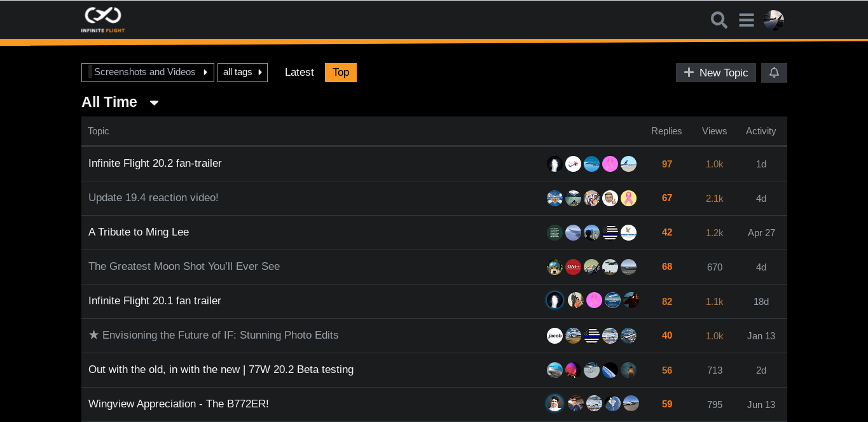This screenshot has height=422, width=868.
Task: Open The Greatest Moon Shot topic
Action: (184, 267)
